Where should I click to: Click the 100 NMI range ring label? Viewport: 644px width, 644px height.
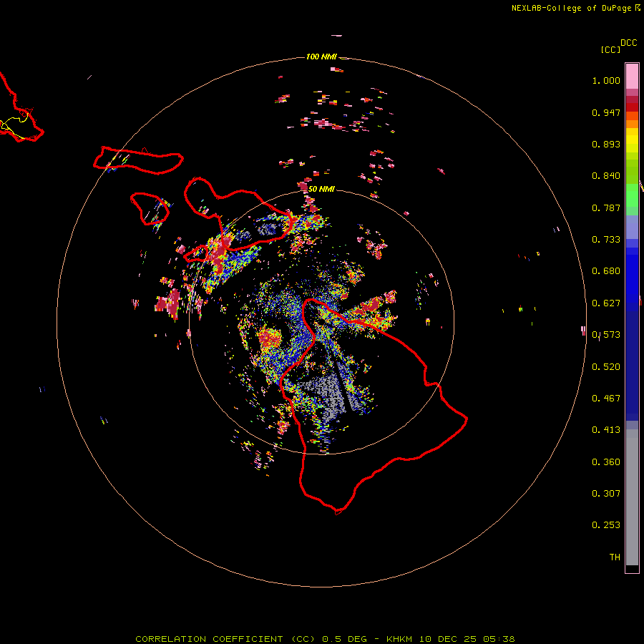coord(321,57)
